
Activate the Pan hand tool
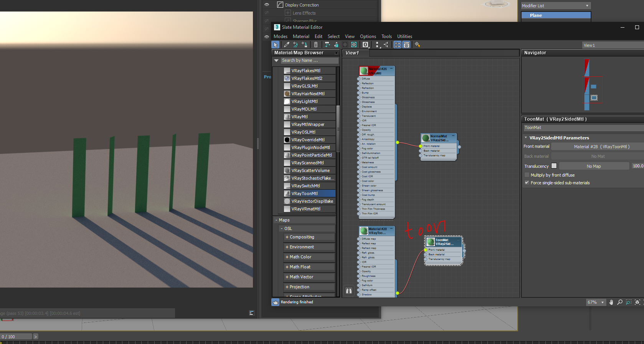coord(611,302)
